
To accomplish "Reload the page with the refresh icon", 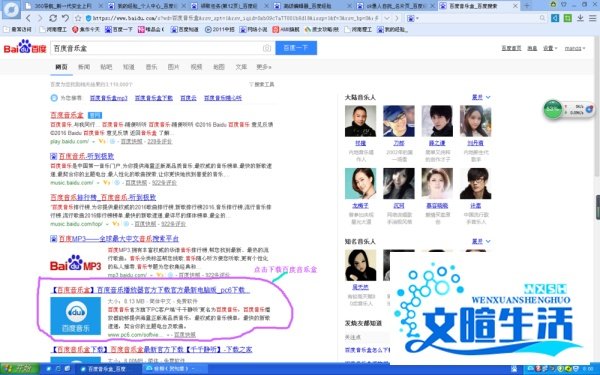I will (x=53, y=18).
